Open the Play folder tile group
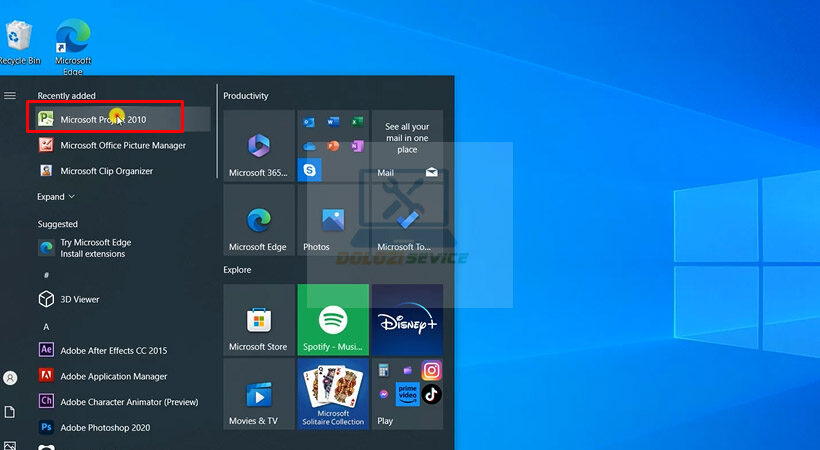Viewport: 820px width, 450px height. [407, 394]
